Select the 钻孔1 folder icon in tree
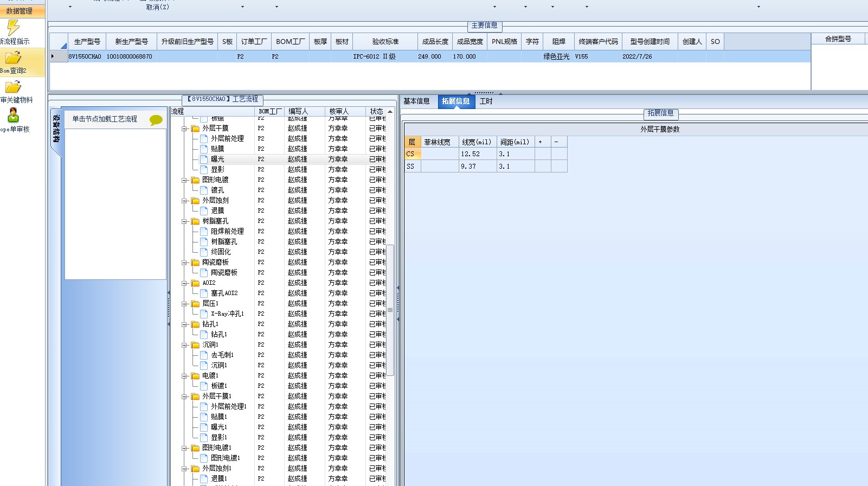This screenshot has height=486, width=868. 195,324
